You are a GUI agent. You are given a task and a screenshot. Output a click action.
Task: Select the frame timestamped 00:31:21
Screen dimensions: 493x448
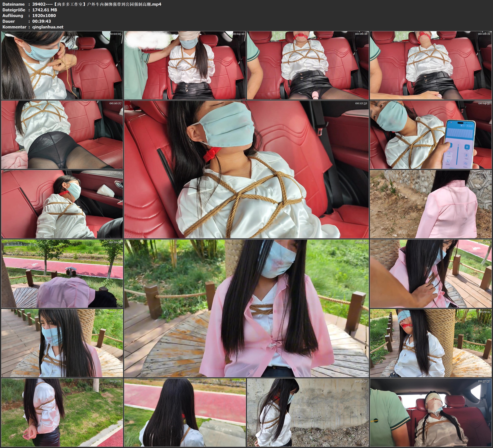62,412
